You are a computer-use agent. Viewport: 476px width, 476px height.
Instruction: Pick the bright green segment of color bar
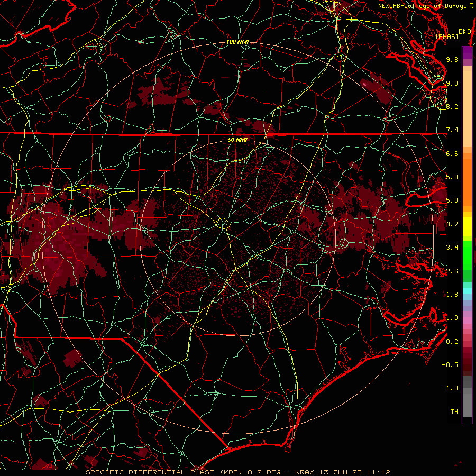(x=467, y=255)
